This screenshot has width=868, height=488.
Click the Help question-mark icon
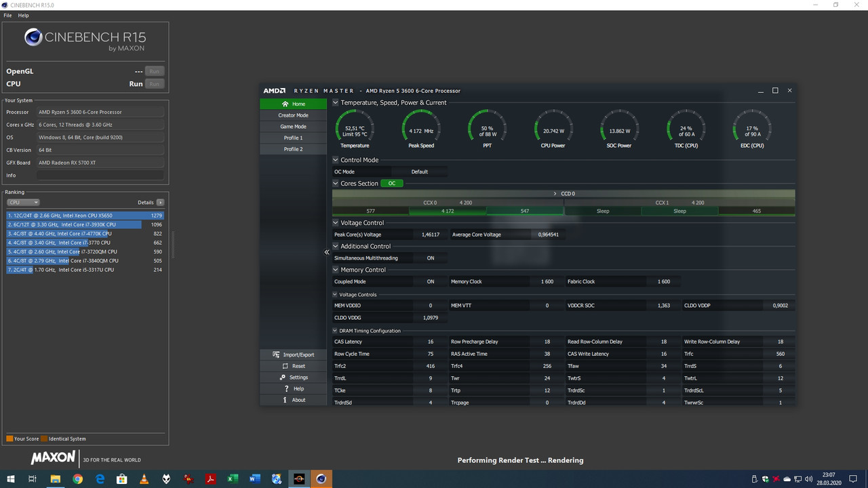tap(286, 388)
